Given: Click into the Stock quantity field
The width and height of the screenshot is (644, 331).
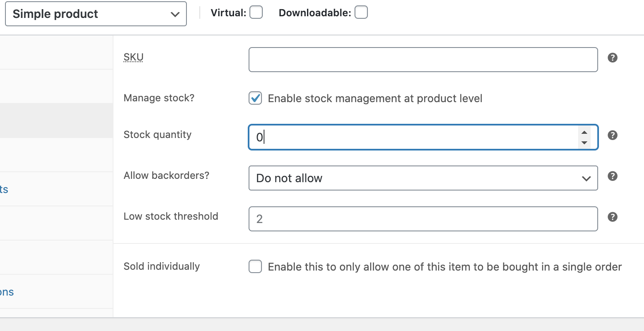Looking at the screenshot, I should [x=423, y=137].
